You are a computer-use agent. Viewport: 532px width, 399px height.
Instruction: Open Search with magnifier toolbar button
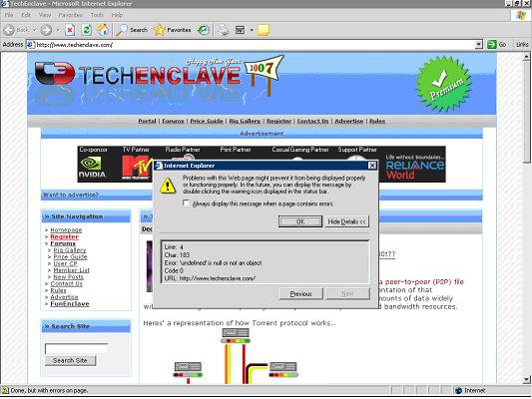[132, 30]
